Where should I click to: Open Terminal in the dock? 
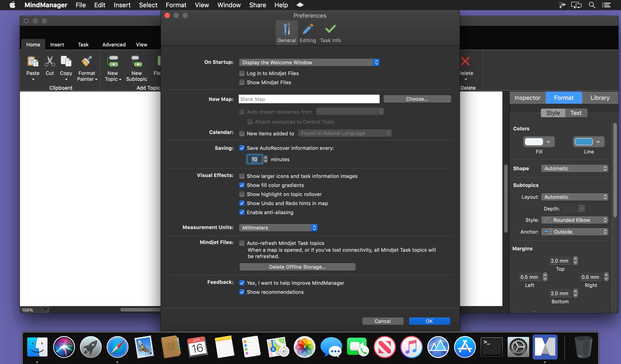(x=491, y=347)
